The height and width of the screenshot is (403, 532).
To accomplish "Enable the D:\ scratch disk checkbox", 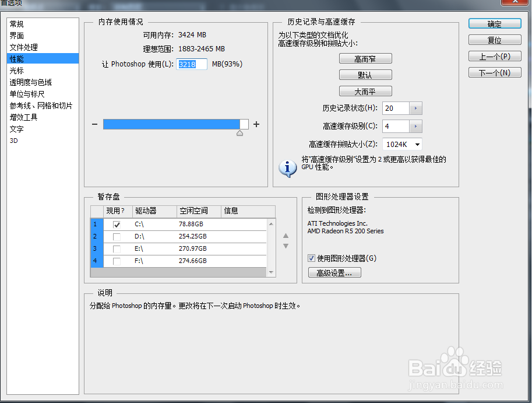I will [117, 237].
